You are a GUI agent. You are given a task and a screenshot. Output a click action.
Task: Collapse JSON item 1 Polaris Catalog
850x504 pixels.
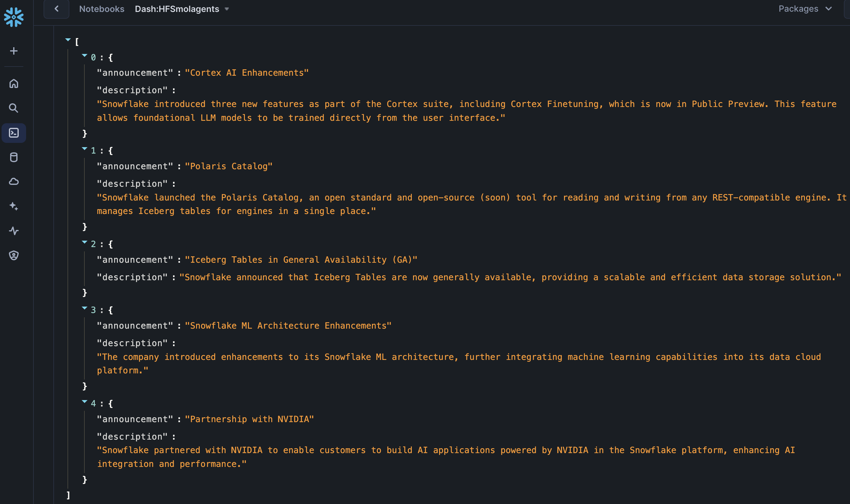coord(85,148)
